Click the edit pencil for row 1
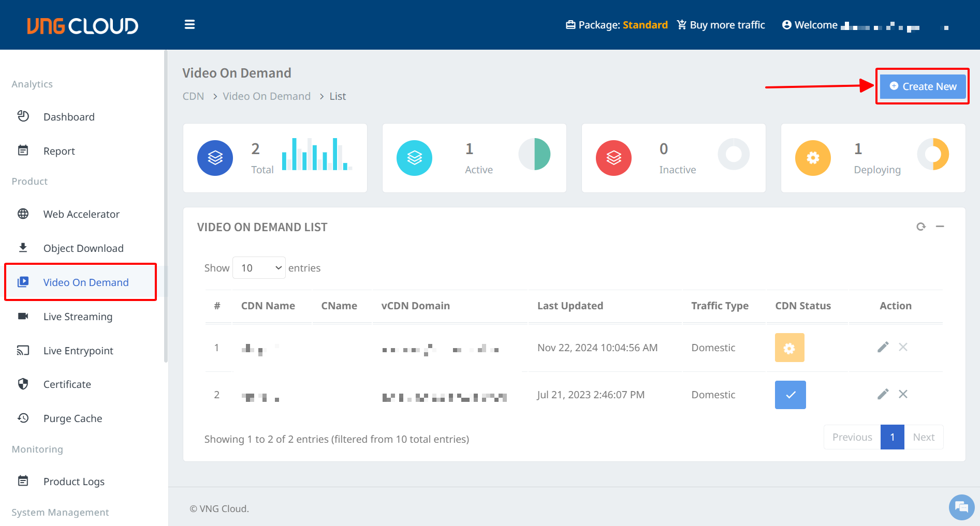The image size is (980, 526). coord(883,347)
